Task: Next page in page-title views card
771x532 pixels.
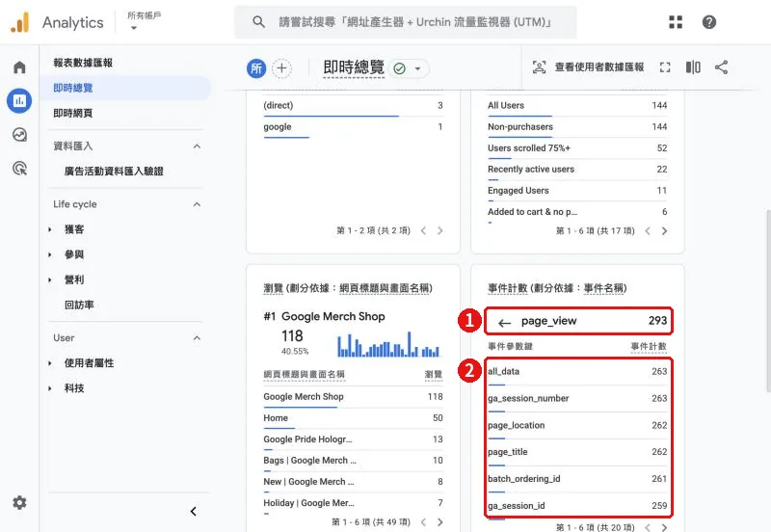Action: [440, 522]
